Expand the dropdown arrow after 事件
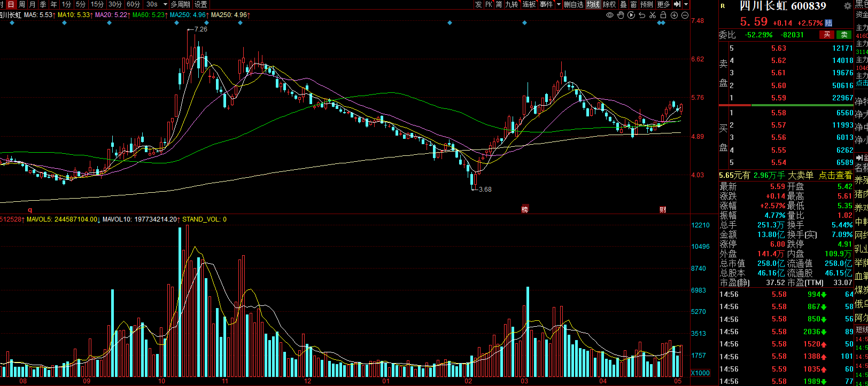The height and width of the screenshot is (386, 868). tap(559, 4)
